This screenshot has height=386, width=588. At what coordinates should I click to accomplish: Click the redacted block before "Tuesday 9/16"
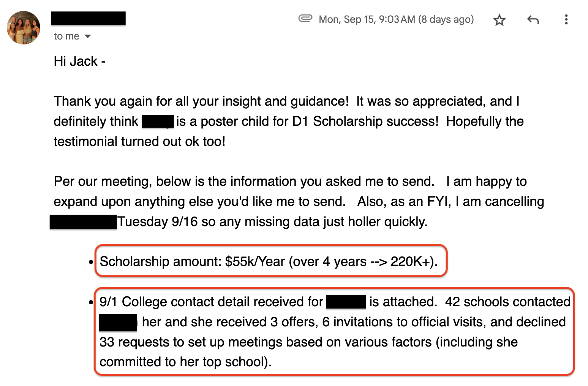[x=83, y=222]
